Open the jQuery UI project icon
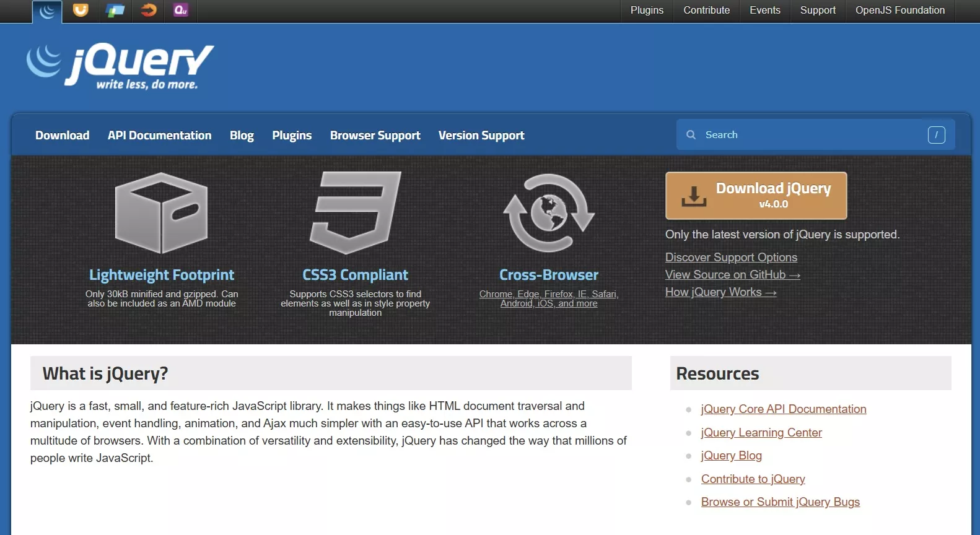 coord(81,10)
